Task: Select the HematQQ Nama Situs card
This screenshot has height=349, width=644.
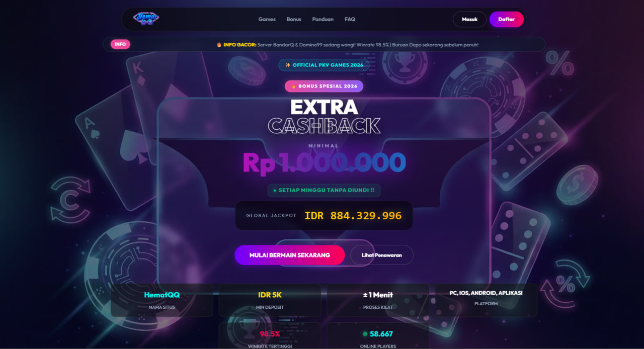Action: pos(162,300)
